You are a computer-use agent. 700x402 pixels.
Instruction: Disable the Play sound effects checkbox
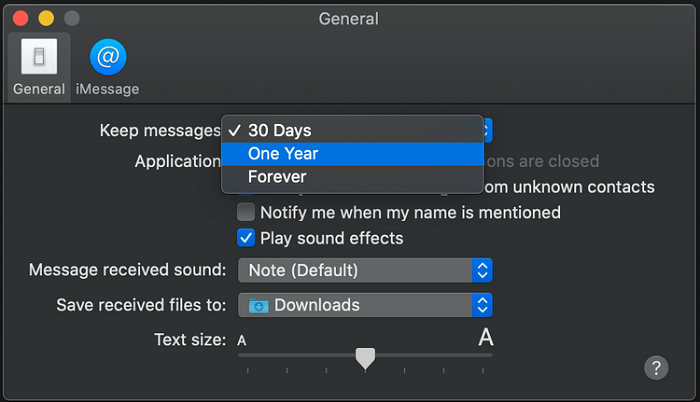point(246,238)
